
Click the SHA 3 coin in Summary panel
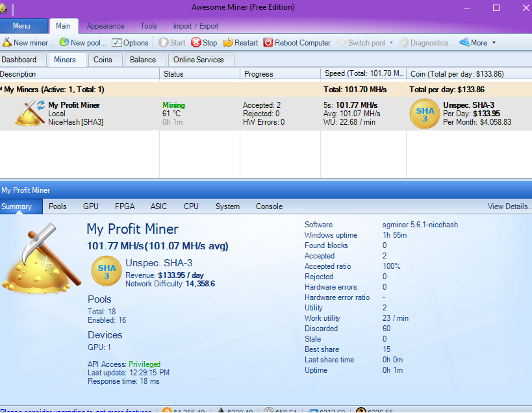(x=107, y=271)
